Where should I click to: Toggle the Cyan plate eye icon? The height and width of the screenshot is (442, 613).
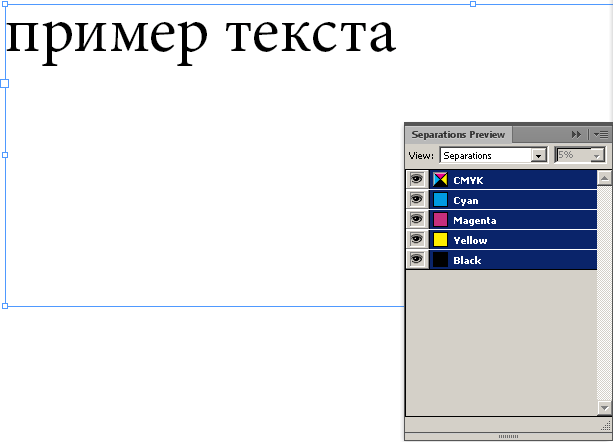(417, 200)
